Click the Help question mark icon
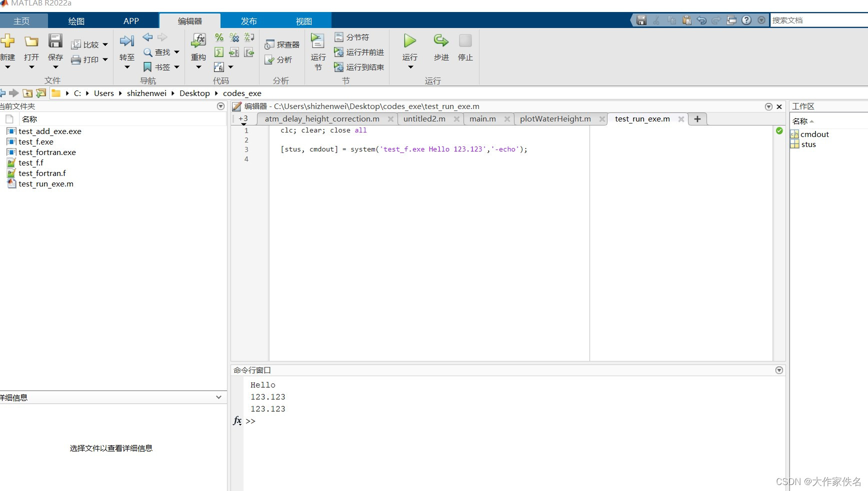Image resolution: width=868 pixels, height=491 pixels. coord(746,20)
